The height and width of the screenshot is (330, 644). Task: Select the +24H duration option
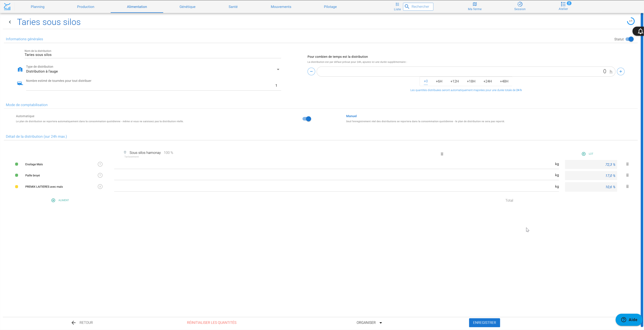click(487, 82)
